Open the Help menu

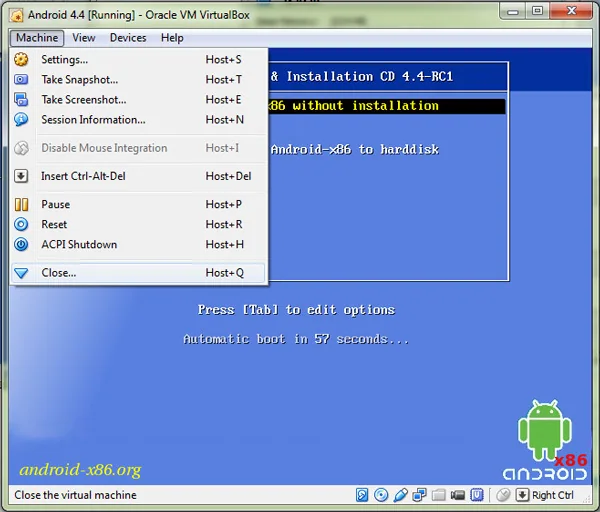[172, 38]
